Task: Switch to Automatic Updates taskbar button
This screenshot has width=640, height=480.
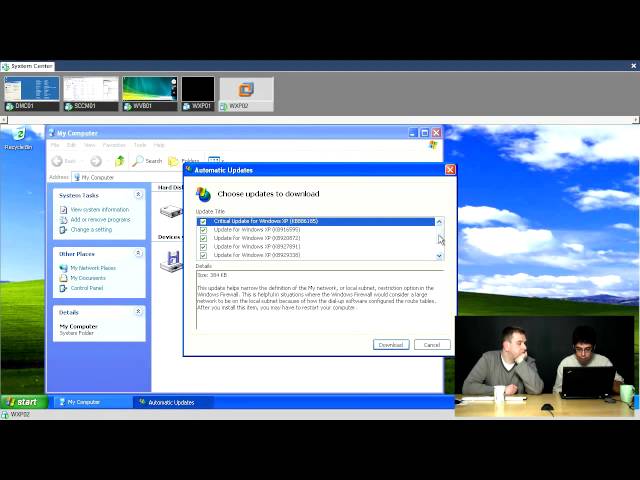Action: tap(173, 402)
